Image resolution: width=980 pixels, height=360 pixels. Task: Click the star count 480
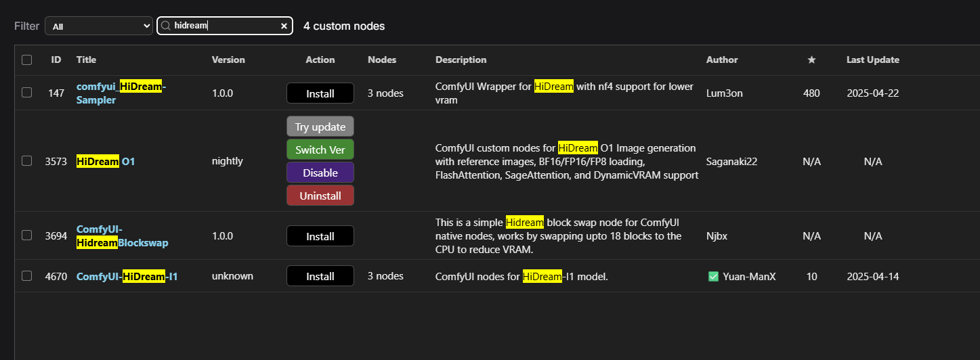[x=811, y=93]
